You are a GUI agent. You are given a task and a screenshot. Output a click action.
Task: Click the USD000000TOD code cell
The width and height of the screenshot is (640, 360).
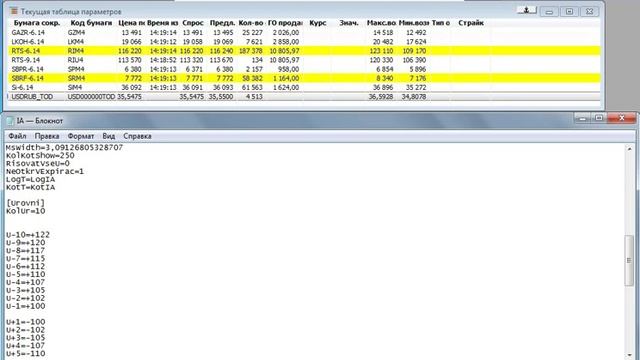(x=91, y=97)
